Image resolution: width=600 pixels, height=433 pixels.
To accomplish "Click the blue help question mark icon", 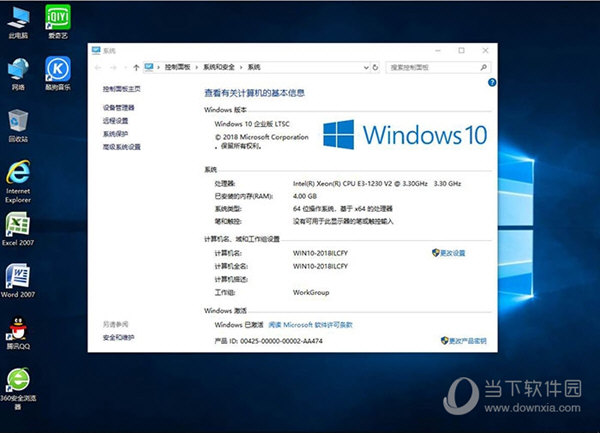I will [492, 82].
